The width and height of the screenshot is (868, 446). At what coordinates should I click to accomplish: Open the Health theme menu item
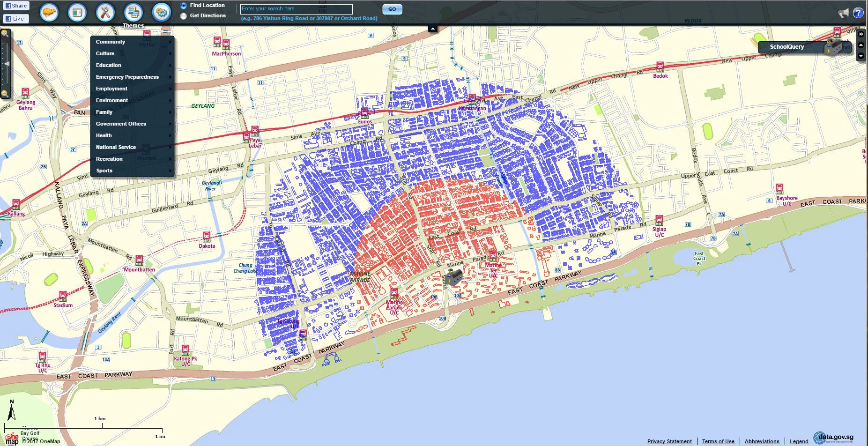tap(133, 135)
